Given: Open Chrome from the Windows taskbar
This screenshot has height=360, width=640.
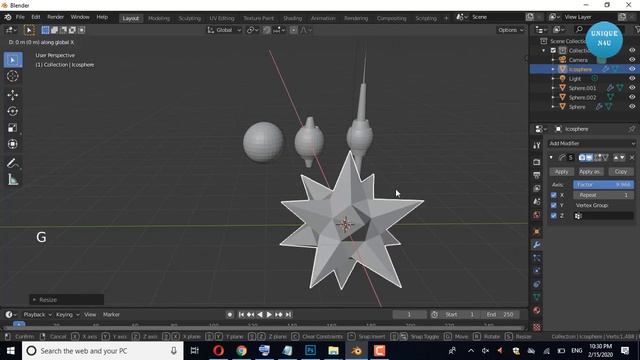Looking at the screenshot, I should (241, 351).
